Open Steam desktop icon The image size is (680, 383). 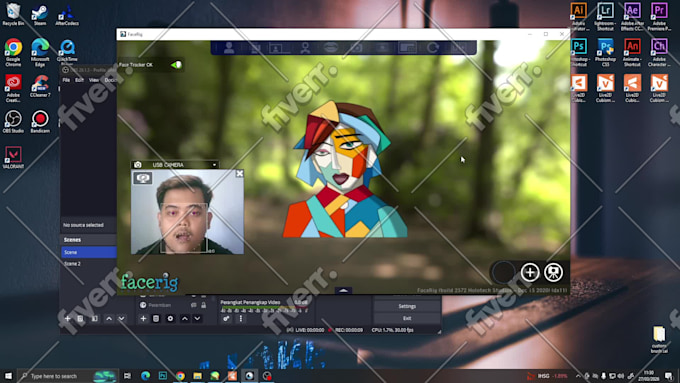coord(40,14)
